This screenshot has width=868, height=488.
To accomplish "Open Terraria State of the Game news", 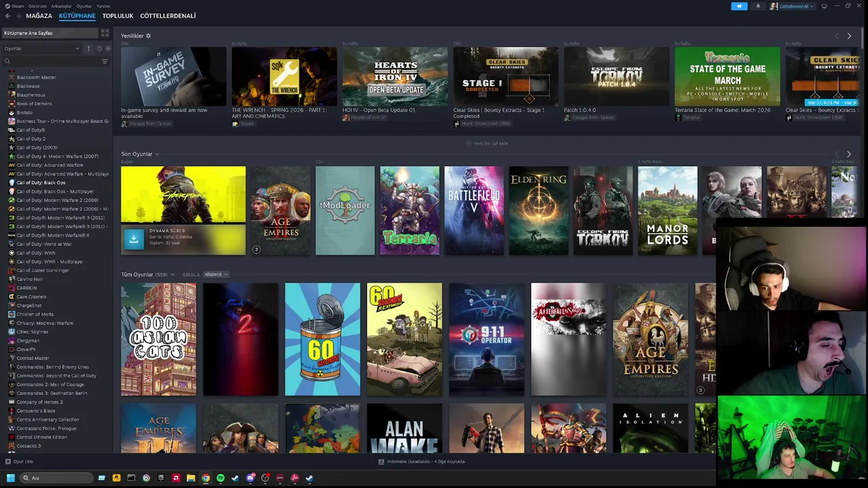I will tap(727, 76).
